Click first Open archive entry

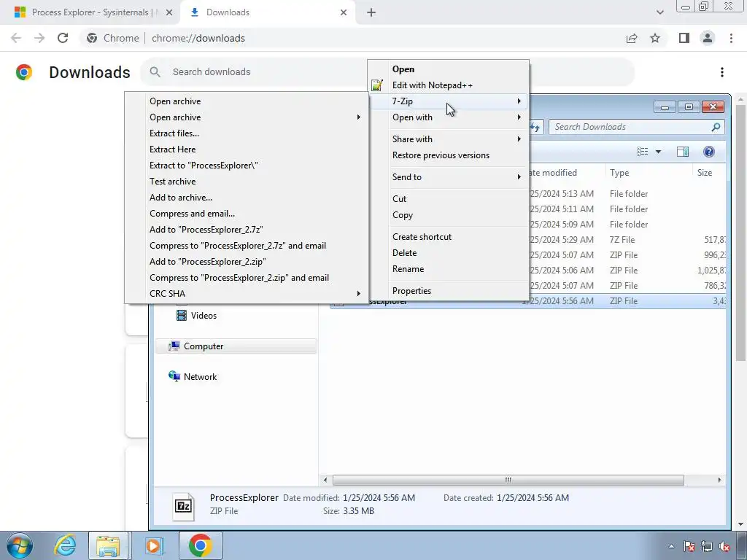tap(247, 101)
